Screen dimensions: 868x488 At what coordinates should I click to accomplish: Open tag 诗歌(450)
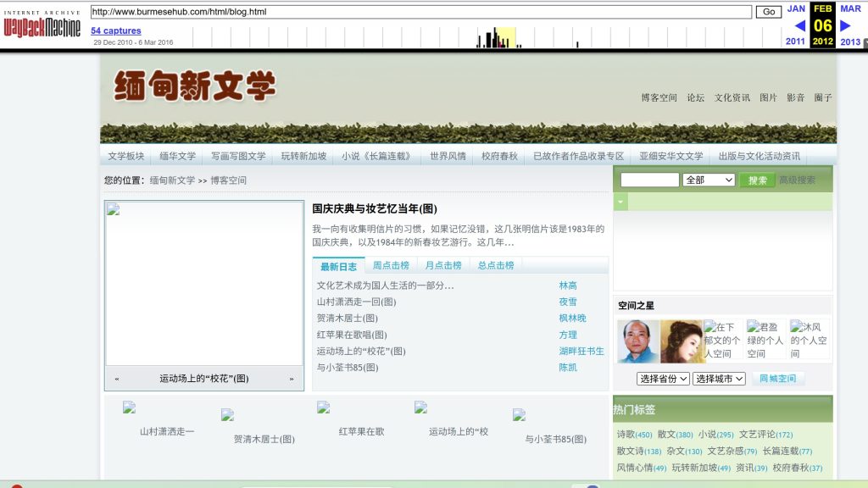point(634,435)
